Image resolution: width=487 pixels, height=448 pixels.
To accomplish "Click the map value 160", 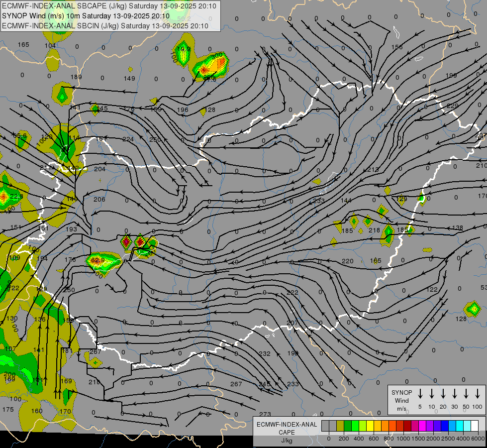I will 37,411.
